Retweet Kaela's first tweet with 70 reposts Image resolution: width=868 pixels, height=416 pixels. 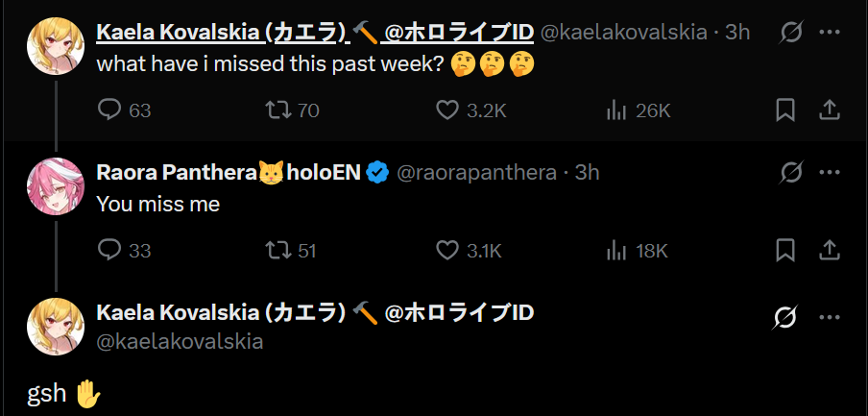click(277, 110)
